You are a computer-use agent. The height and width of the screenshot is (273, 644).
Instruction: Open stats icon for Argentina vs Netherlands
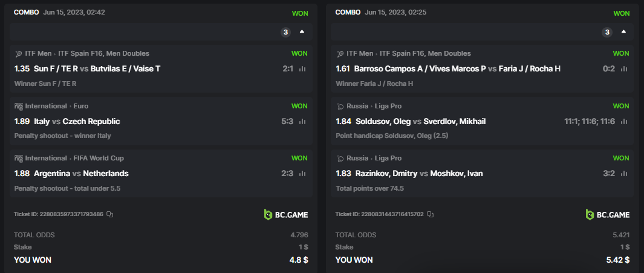(302, 174)
